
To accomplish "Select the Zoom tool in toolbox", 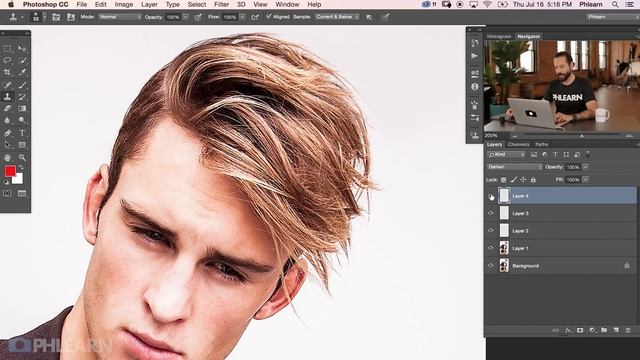I will 22,158.
